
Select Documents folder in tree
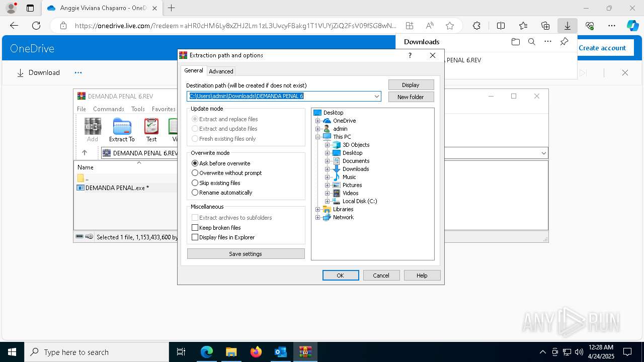[356, 161]
